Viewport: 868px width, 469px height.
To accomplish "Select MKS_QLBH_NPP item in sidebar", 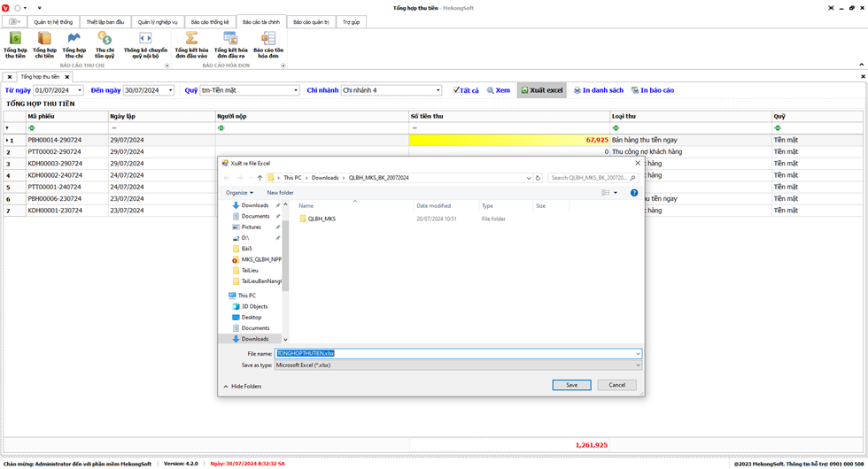I will click(x=257, y=259).
